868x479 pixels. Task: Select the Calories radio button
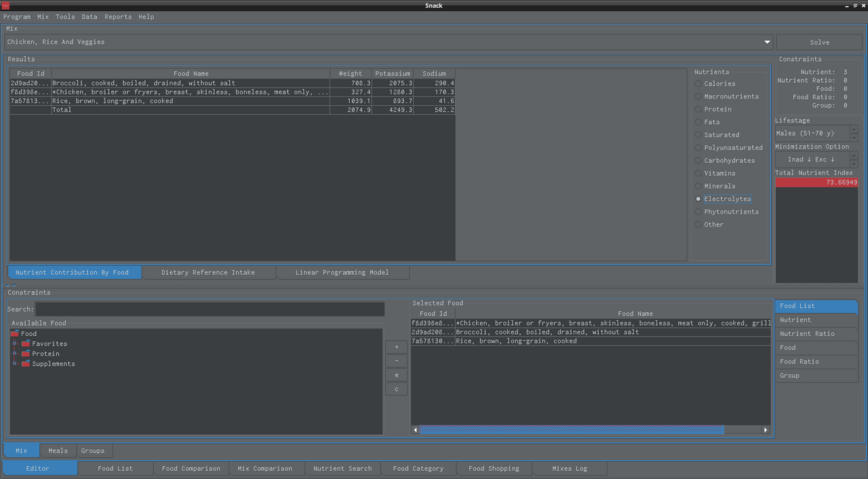click(698, 83)
